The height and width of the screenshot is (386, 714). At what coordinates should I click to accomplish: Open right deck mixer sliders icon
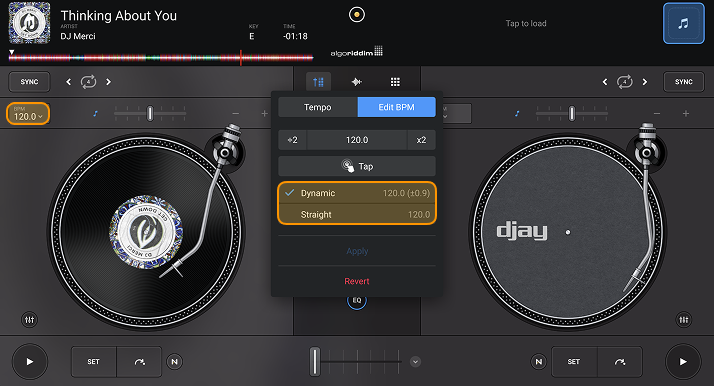683,320
